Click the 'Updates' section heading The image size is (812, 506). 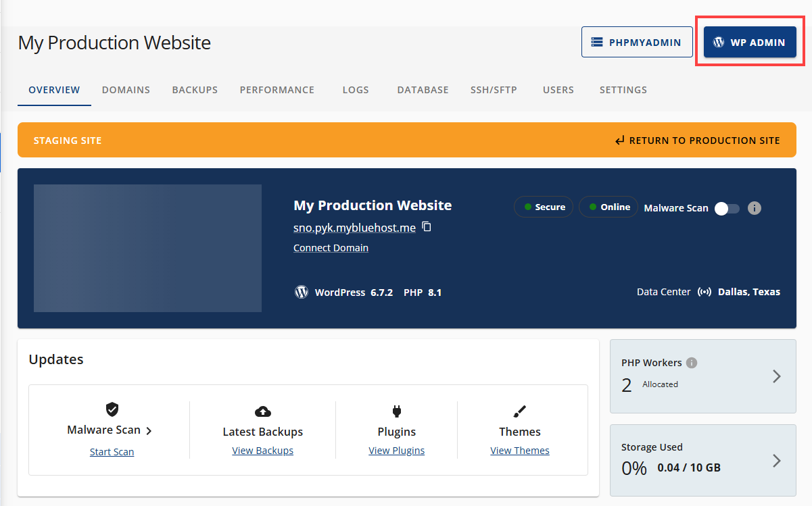(x=56, y=359)
